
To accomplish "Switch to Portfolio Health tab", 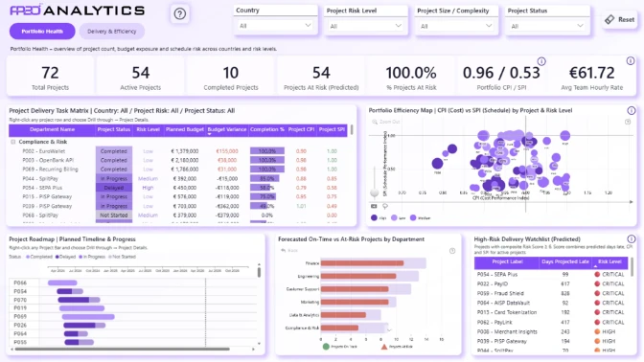I will pos(42,32).
